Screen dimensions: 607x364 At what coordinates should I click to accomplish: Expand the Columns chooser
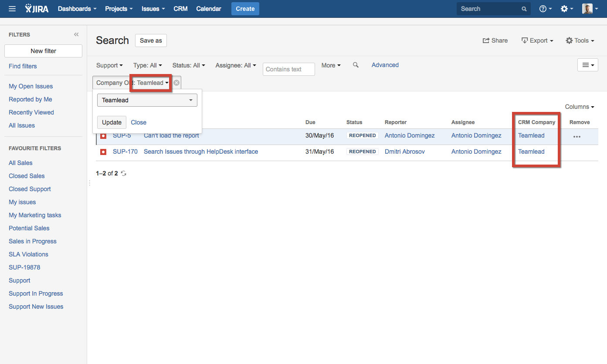click(580, 107)
